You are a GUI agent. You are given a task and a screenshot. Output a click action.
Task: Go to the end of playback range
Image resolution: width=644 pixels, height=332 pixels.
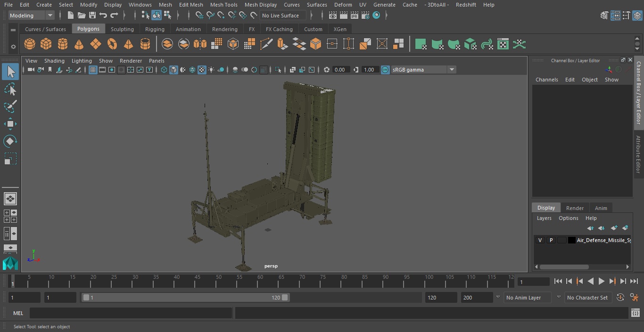(x=634, y=281)
